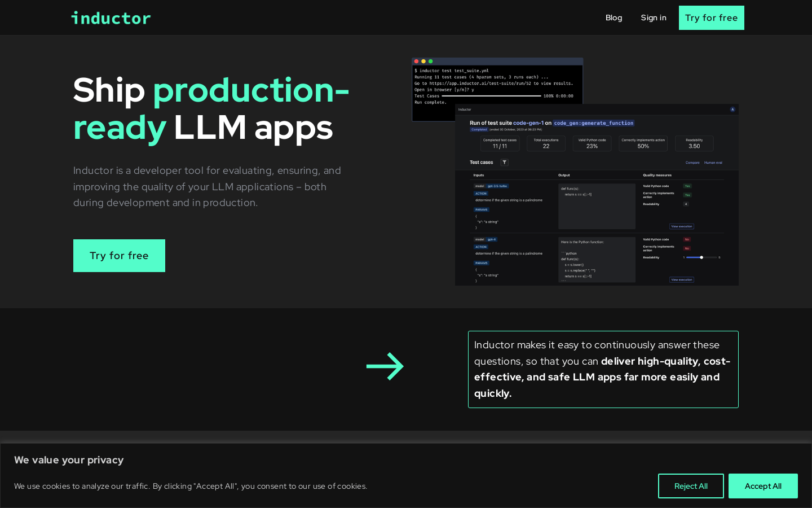Screen dimensions: 812x508
Task: Click the 'We use cookies to analyze' notice text
Action: [x=191, y=486]
